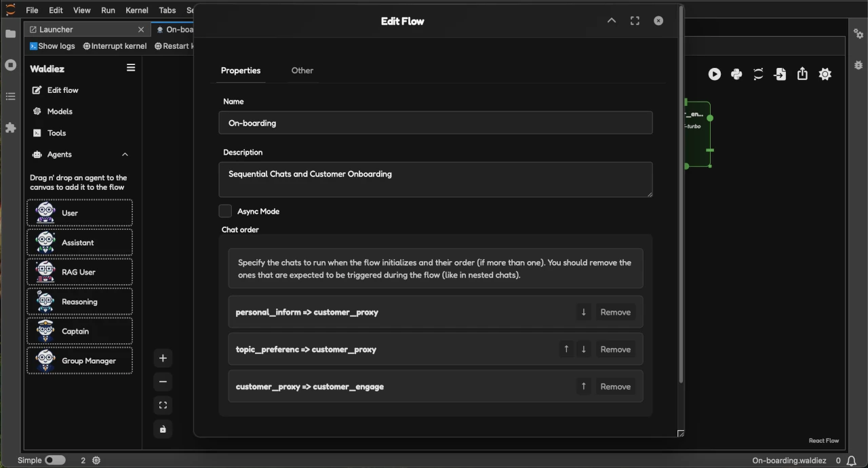This screenshot has height=468, width=868.
Task: Open the Jupyter file browser folder icon
Action: click(10, 33)
